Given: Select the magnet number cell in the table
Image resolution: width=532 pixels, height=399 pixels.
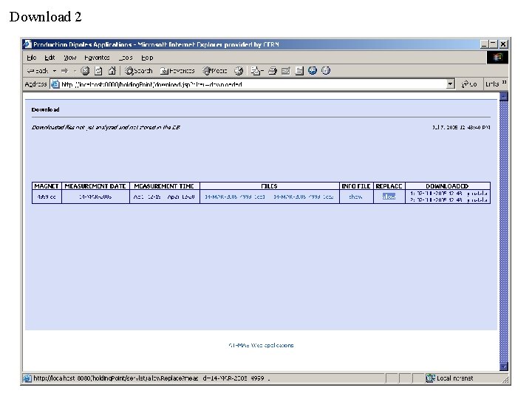Looking at the screenshot, I should (x=47, y=197).
